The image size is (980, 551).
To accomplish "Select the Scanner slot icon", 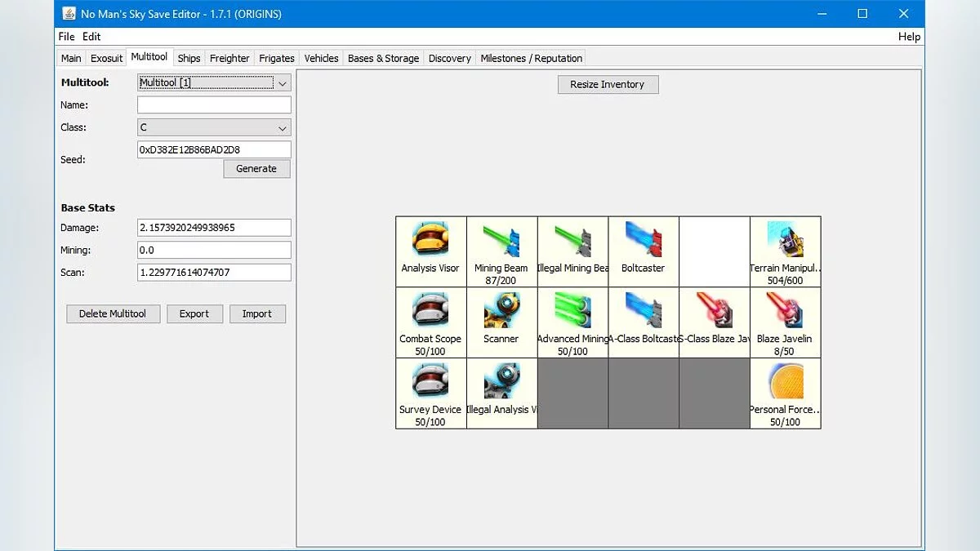I will 501,311.
